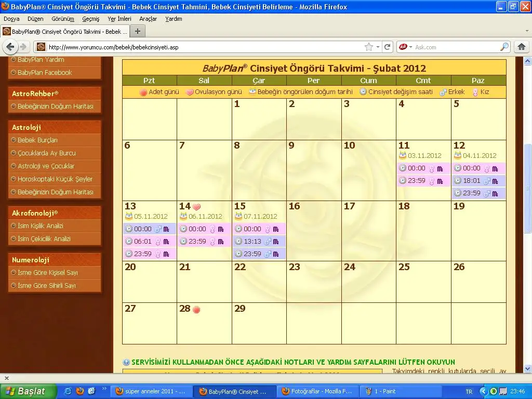
Task: Open a new tab with the plus button
Action: point(137,32)
